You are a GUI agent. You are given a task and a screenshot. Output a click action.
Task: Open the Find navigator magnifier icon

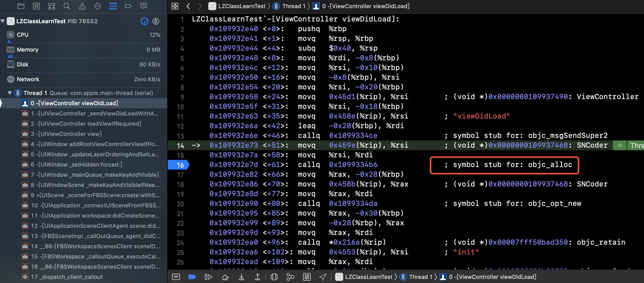pos(67,6)
